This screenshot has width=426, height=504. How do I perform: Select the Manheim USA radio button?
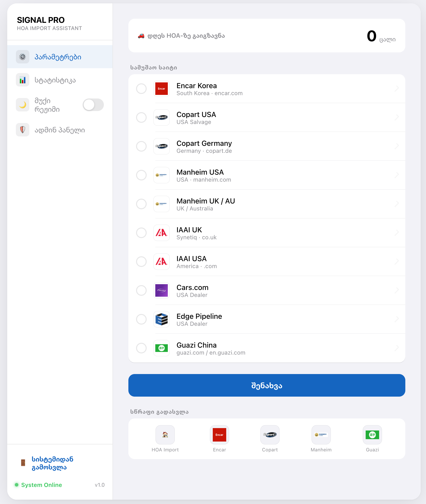point(141,175)
